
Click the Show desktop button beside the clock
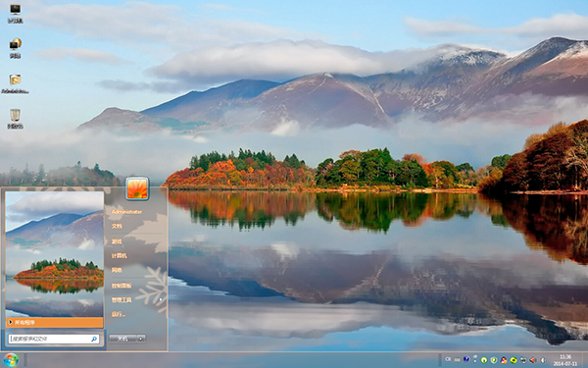(585, 360)
